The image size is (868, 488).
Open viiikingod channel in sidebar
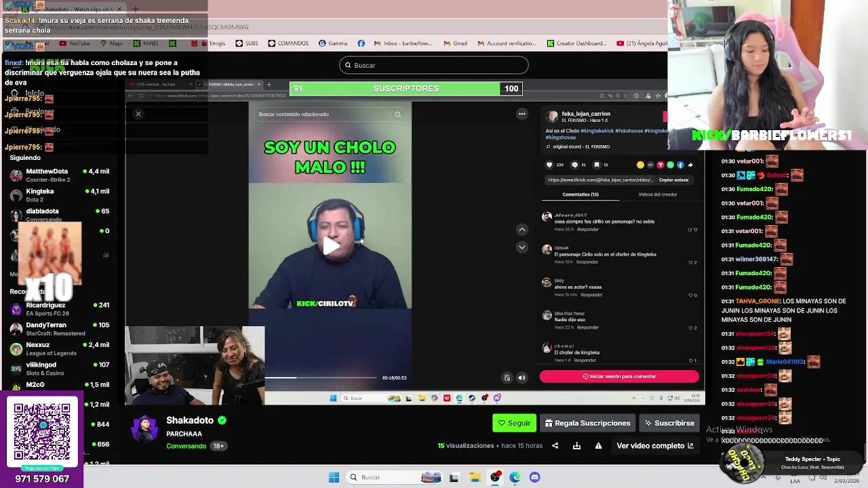point(60,368)
